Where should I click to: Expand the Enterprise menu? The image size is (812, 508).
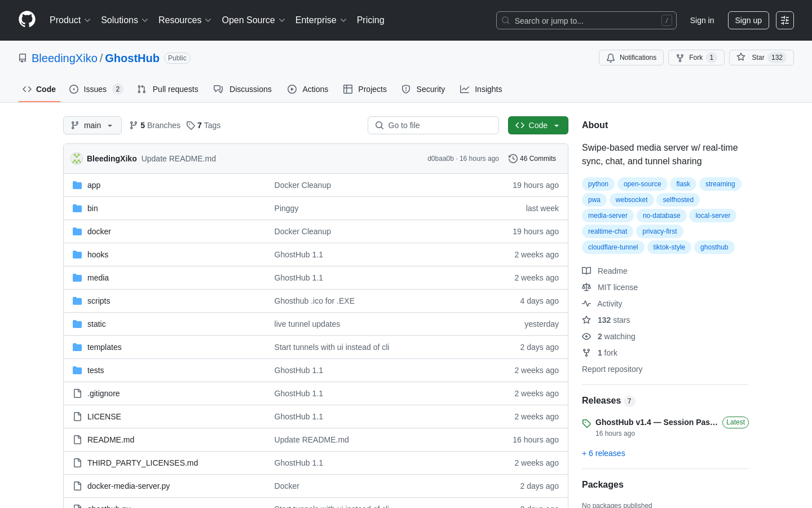click(x=321, y=20)
